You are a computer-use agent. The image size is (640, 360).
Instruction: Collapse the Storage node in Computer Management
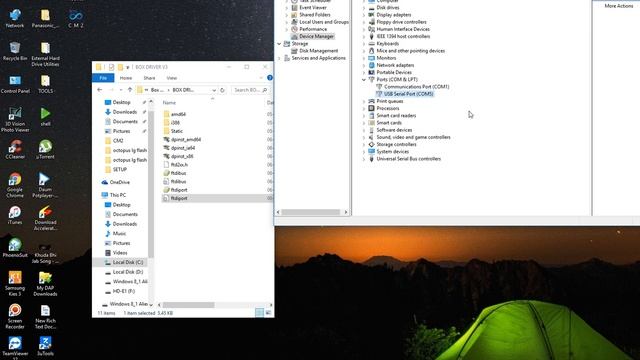click(x=279, y=44)
